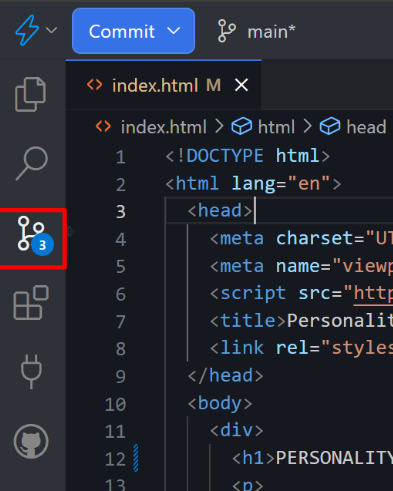Screen dimensions: 393x491
Task: Click the blue Commit button
Action: 133,31
